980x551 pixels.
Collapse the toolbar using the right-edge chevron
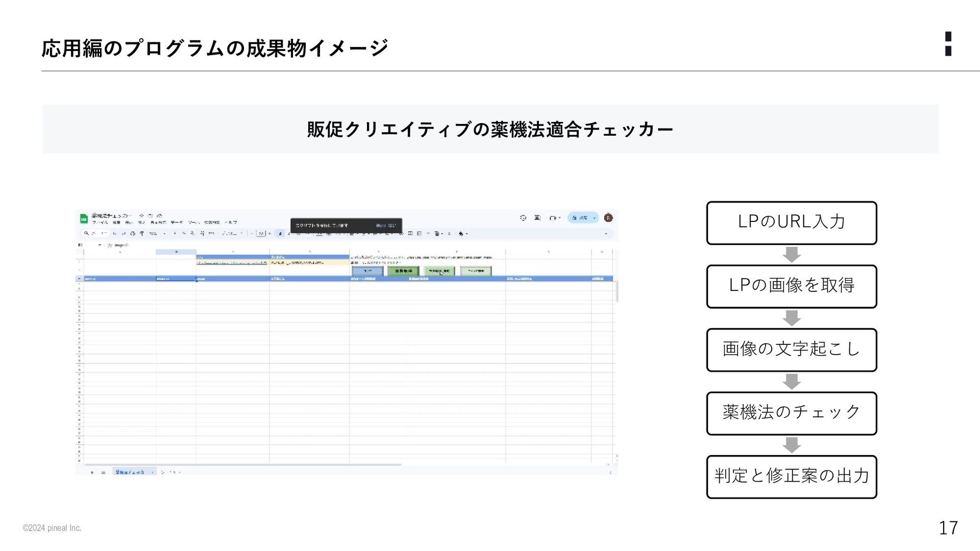(x=606, y=234)
